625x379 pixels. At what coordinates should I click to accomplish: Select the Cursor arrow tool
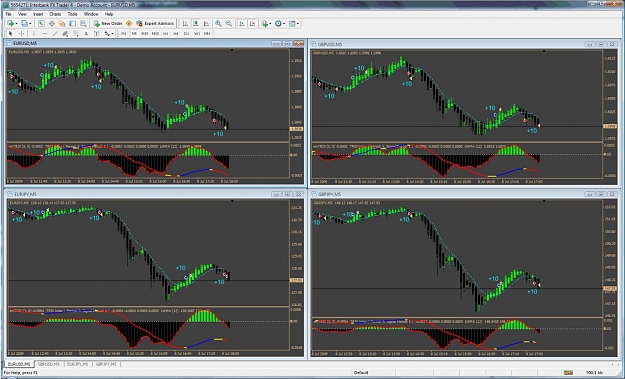pyautogui.click(x=11, y=33)
